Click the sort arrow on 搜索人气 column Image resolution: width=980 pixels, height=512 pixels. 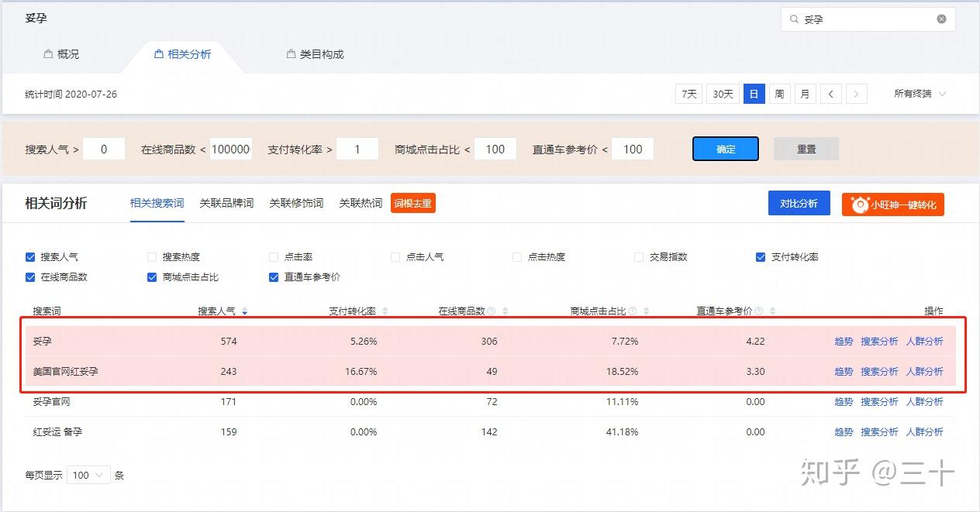pos(244,310)
